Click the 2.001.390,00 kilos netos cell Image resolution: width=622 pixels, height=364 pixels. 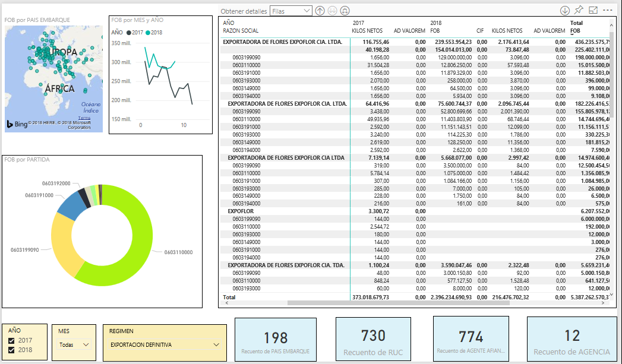point(514,112)
